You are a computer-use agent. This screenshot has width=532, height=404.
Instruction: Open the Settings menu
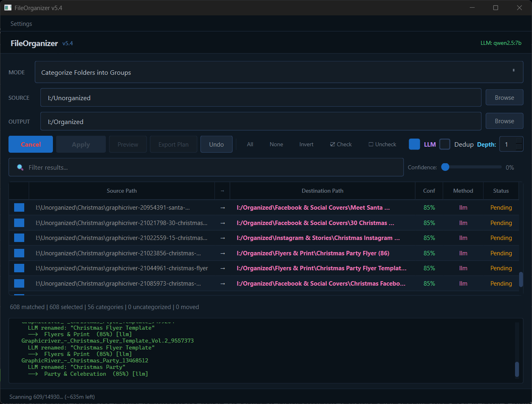tap(21, 23)
